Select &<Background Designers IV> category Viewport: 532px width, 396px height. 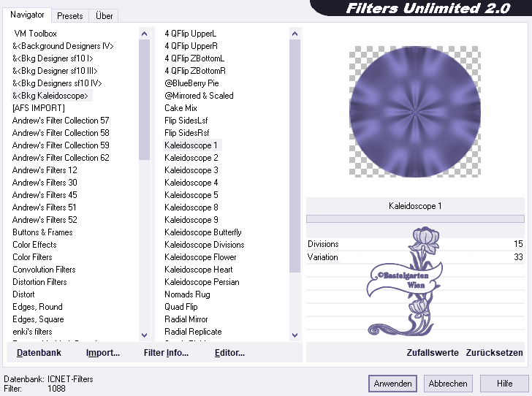tap(63, 46)
